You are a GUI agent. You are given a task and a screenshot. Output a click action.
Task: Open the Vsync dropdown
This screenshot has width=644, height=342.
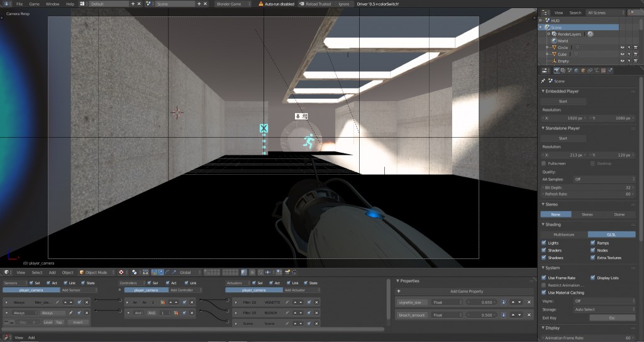(604, 301)
